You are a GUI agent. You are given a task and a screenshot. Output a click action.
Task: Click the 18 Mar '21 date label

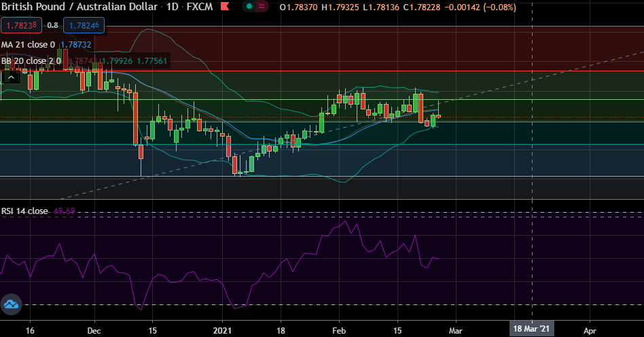pyautogui.click(x=532, y=330)
